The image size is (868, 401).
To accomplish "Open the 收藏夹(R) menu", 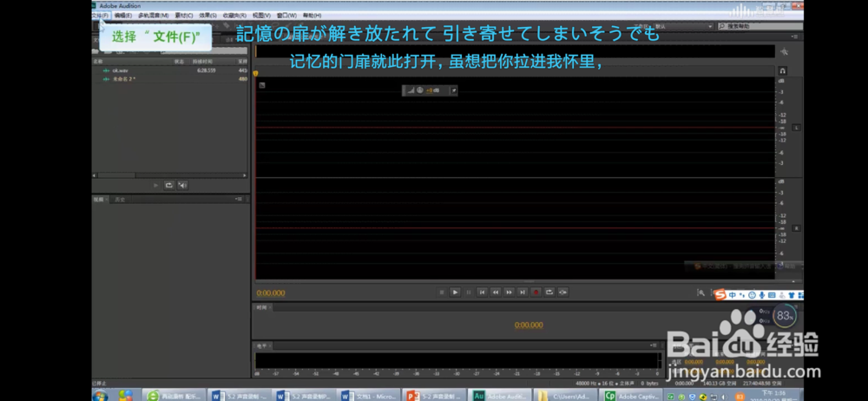I will (x=234, y=16).
